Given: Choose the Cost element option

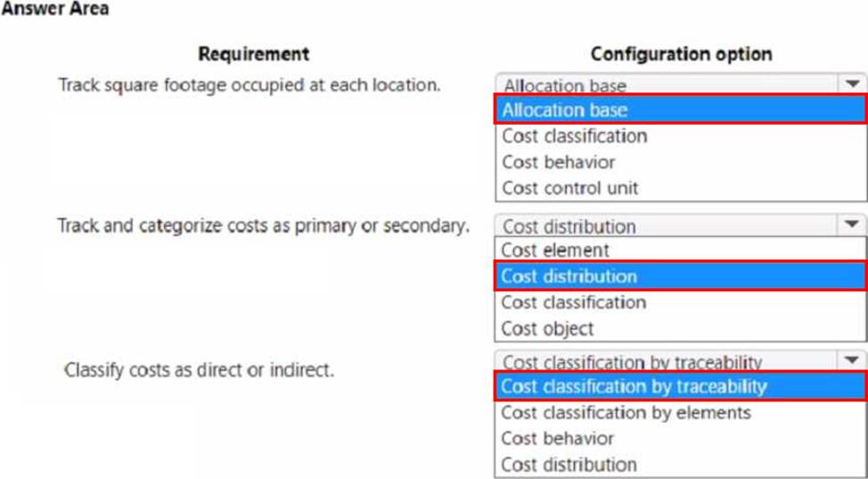Looking at the screenshot, I should tap(555, 250).
